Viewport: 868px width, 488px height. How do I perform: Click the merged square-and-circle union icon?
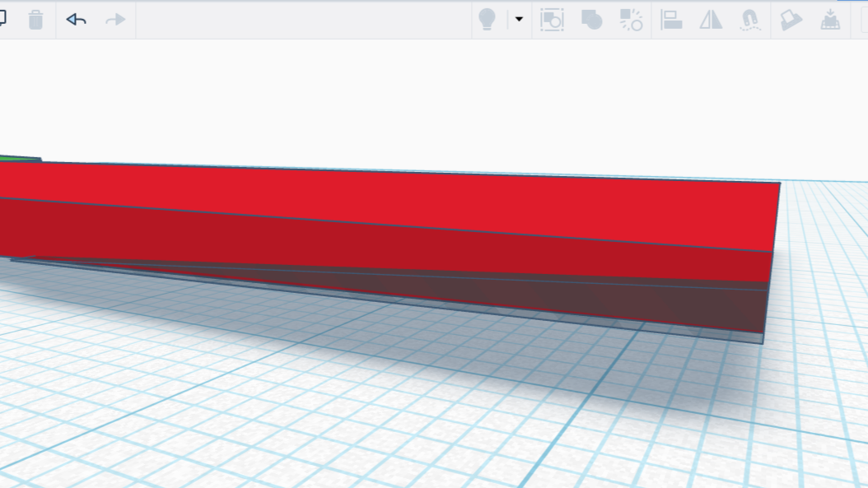click(x=591, y=20)
